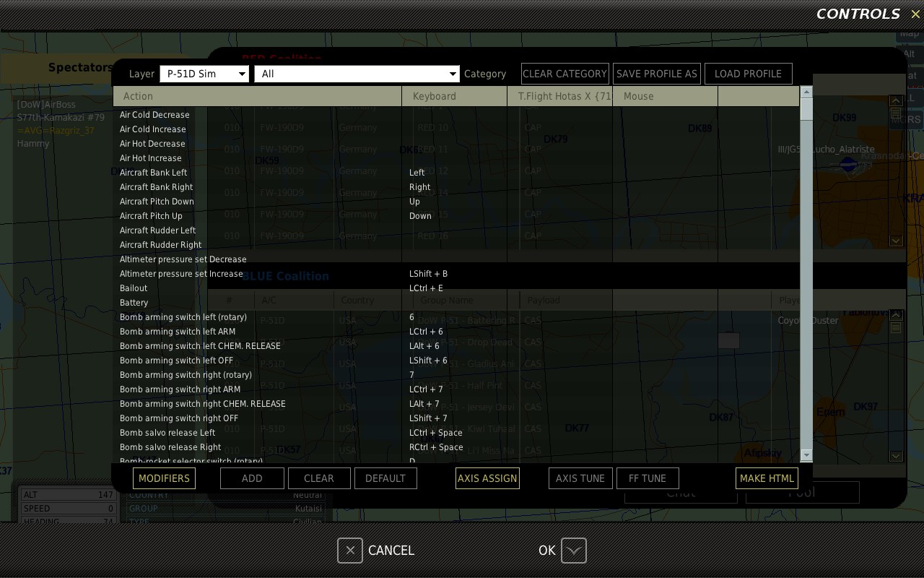Click the ADD button
This screenshot has width=924, height=578.
point(252,478)
